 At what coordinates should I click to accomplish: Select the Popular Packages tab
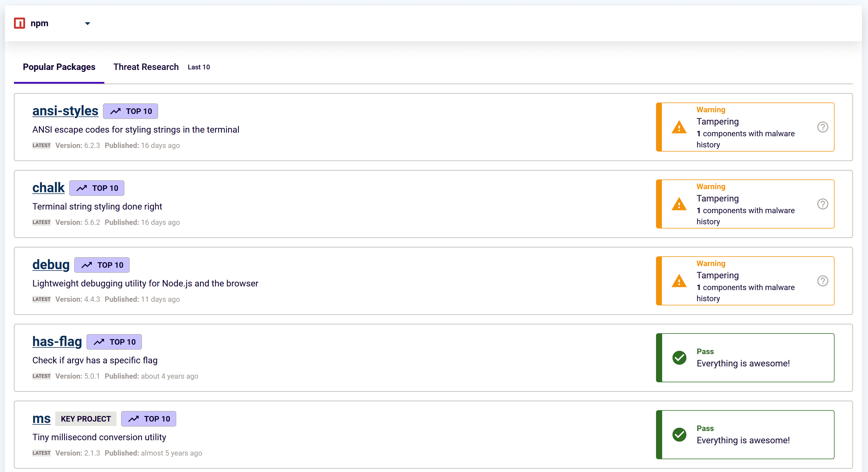point(59,67)
